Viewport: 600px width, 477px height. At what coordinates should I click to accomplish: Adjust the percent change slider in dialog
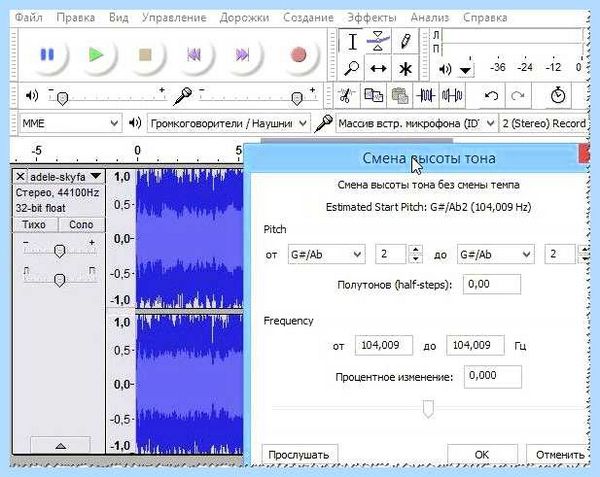click(x=428, y=409)
